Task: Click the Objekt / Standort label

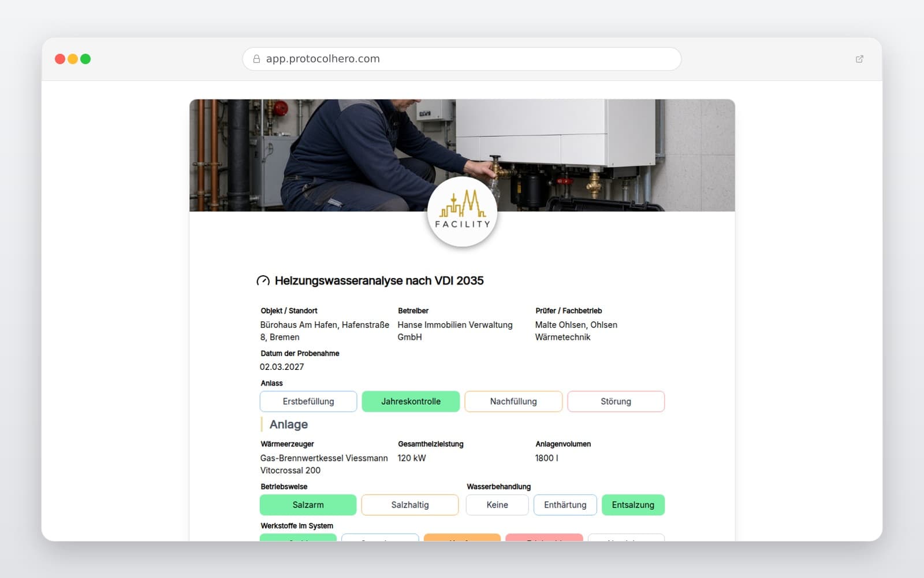Action: pos(289,311)
